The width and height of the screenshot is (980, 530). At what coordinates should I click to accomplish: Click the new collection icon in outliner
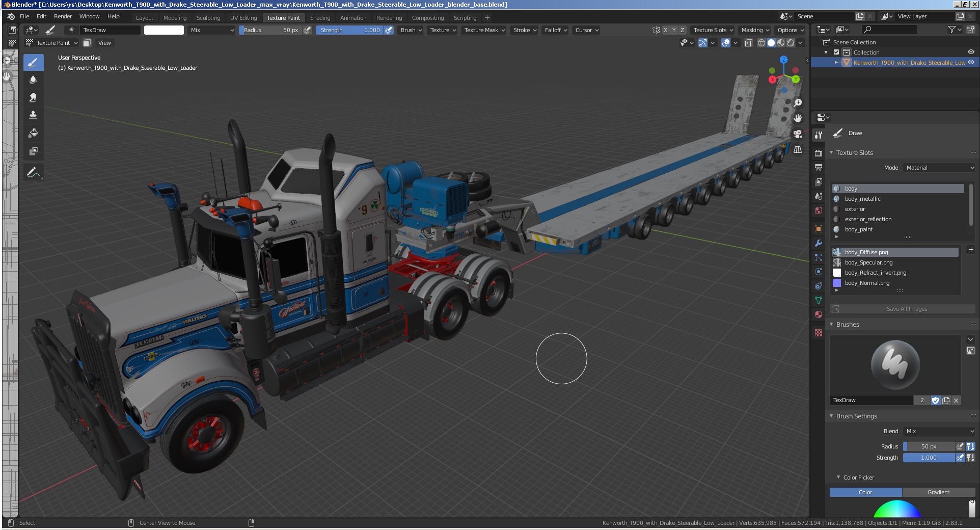[x=971, y=30]
